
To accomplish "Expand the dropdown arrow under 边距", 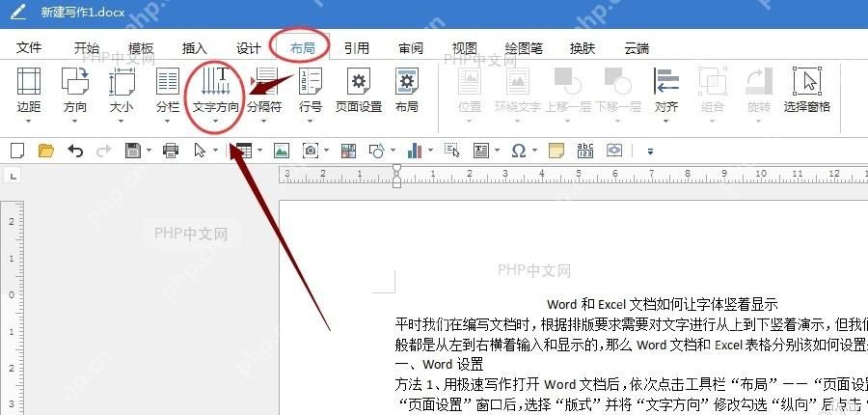I will (x=29, y=122).
